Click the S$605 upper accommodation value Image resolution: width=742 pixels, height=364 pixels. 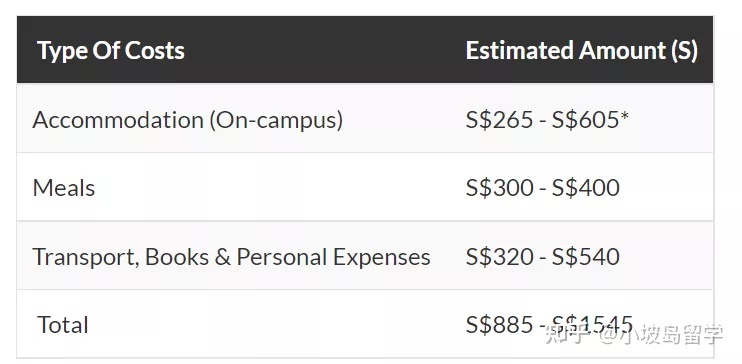tap(586, 120)
